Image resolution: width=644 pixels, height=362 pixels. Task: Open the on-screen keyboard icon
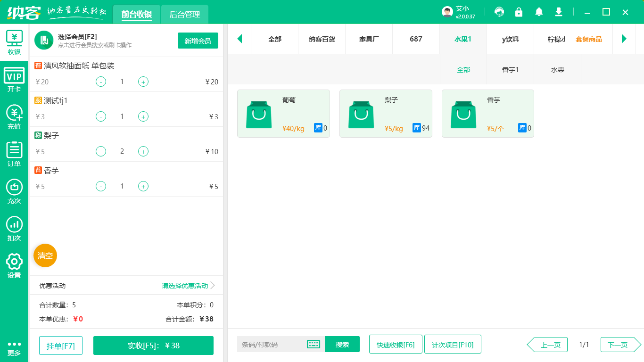pos(314,344)
